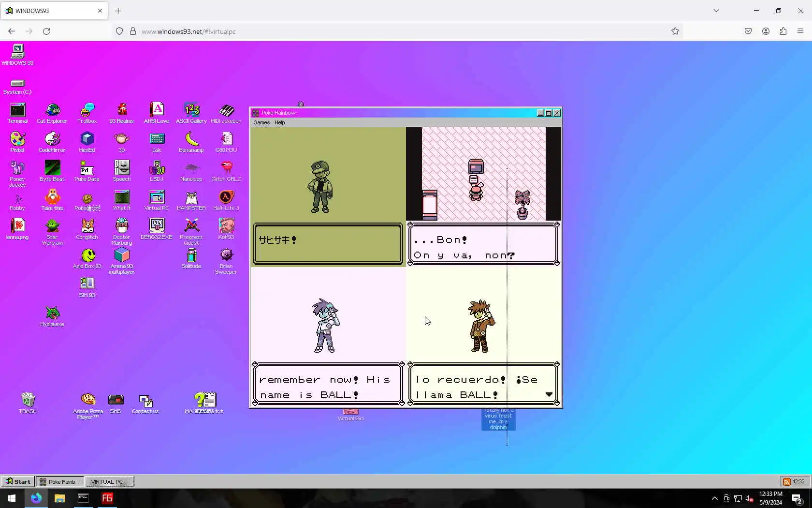Image resolution: width=812 pixels, height=508 pixels.
Task: Open the Help menu in Poke Rainbow
Action: (280, 122)
